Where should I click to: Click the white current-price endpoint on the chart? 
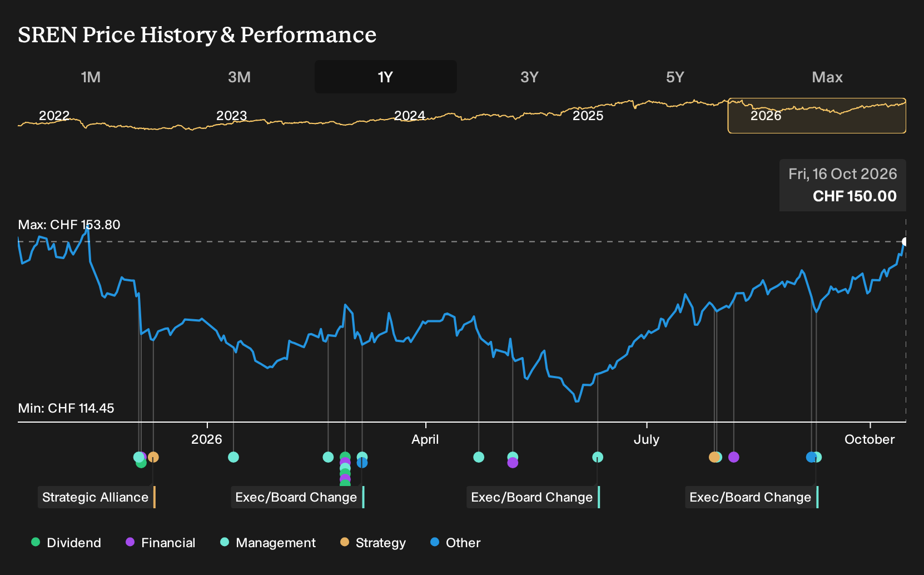tap(905, 242)
